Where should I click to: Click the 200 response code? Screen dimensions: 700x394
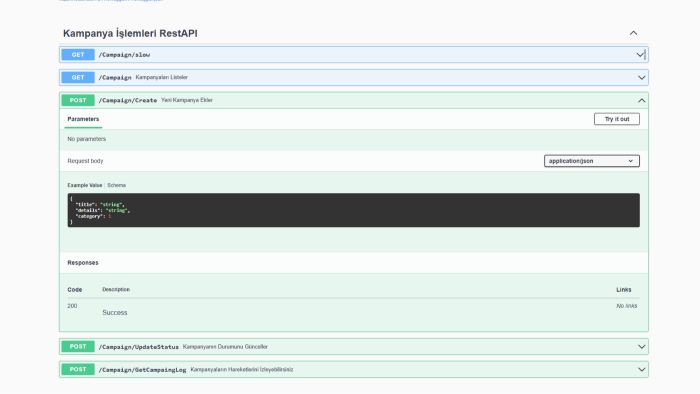pos(72,306)
